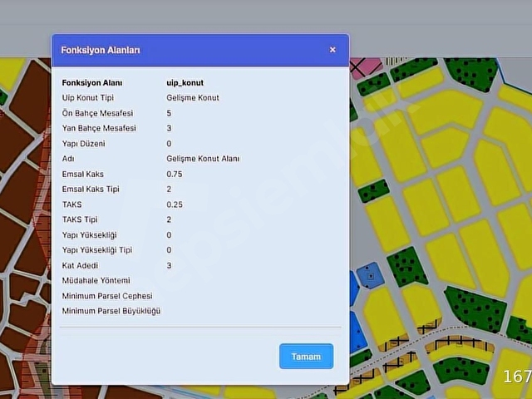
Task: Select the 'Adı' label
Action: pos(68,159)
